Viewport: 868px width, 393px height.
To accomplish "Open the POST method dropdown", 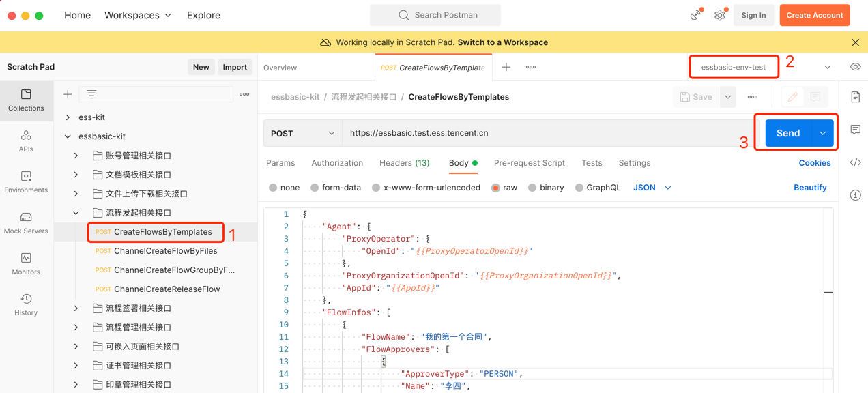I will [x=303, y=133].
